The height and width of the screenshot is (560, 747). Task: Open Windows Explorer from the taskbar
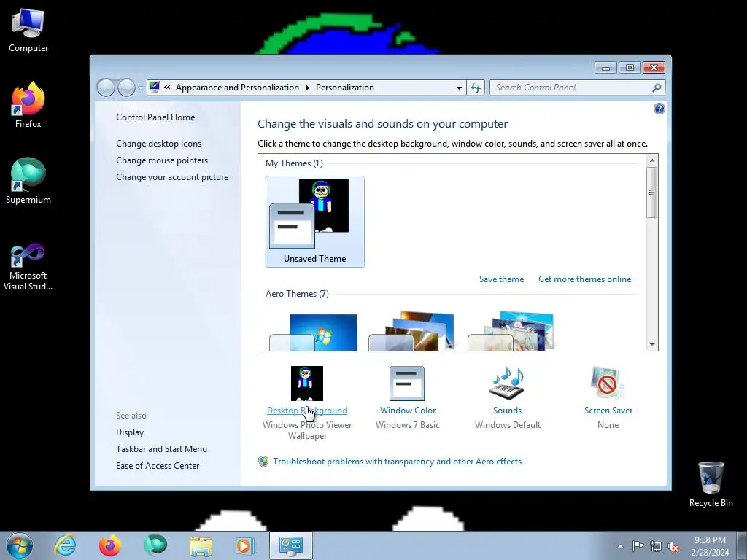(201, 545)
